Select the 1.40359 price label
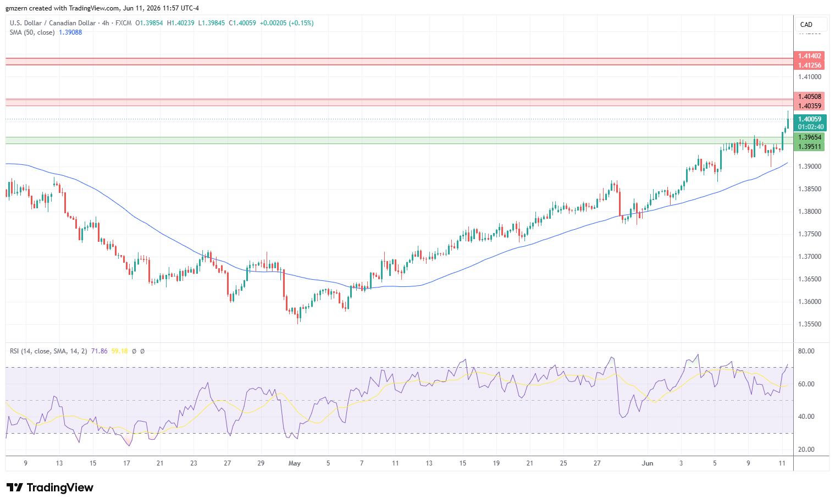The image size is (835, 504). pyautogui.click(x=810, y=106)
